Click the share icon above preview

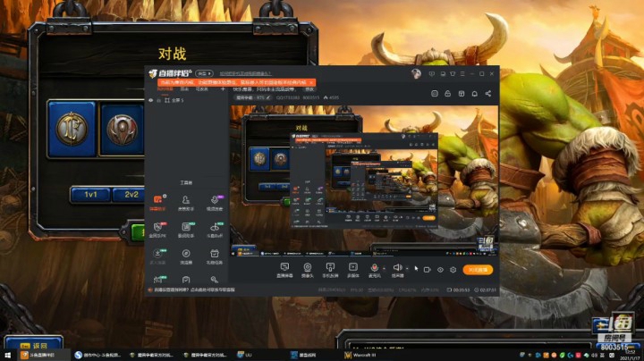pos(488,94)
